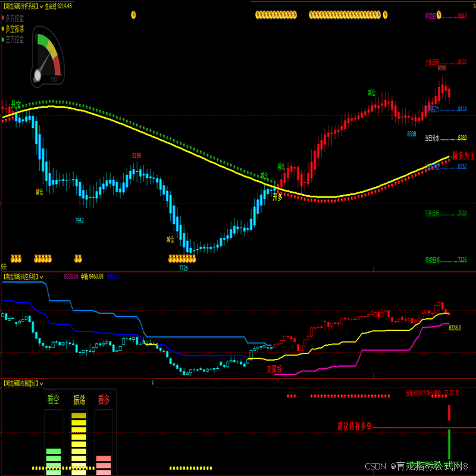Click the red 支撑线 label
Image resolution: width=476 pixels, height=476 pixels.
274,369
